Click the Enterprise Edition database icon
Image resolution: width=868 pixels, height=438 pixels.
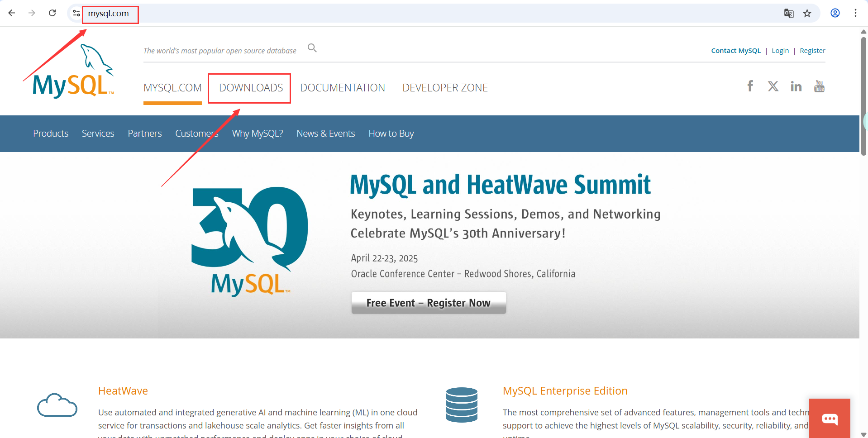[x=462, y=405]
